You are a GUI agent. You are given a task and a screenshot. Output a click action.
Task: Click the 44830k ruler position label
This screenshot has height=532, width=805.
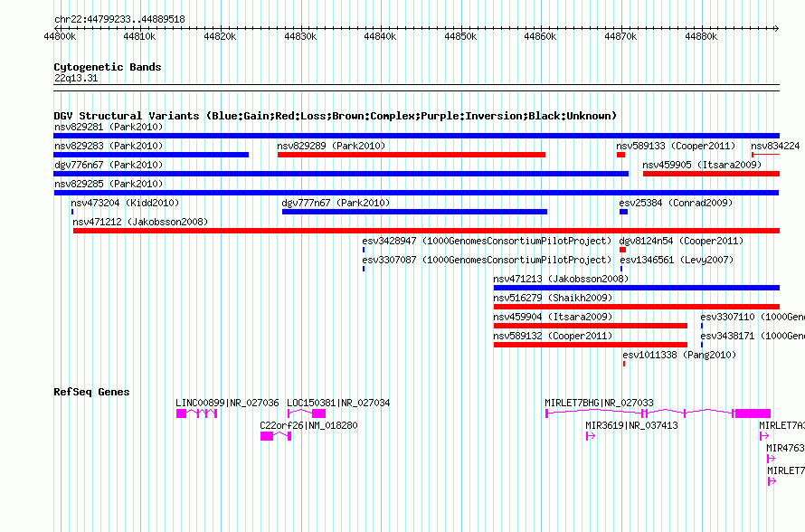pyautogui.click(x=300, y=36)
